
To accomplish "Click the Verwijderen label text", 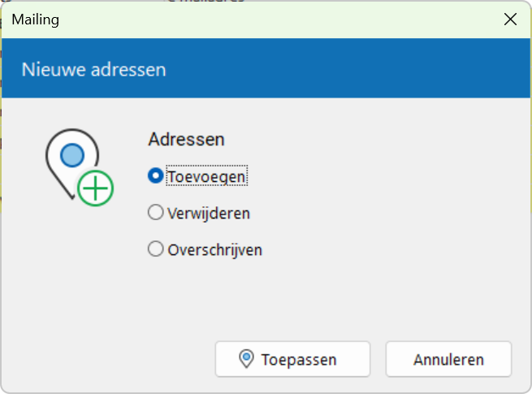I will click(209, 214).
